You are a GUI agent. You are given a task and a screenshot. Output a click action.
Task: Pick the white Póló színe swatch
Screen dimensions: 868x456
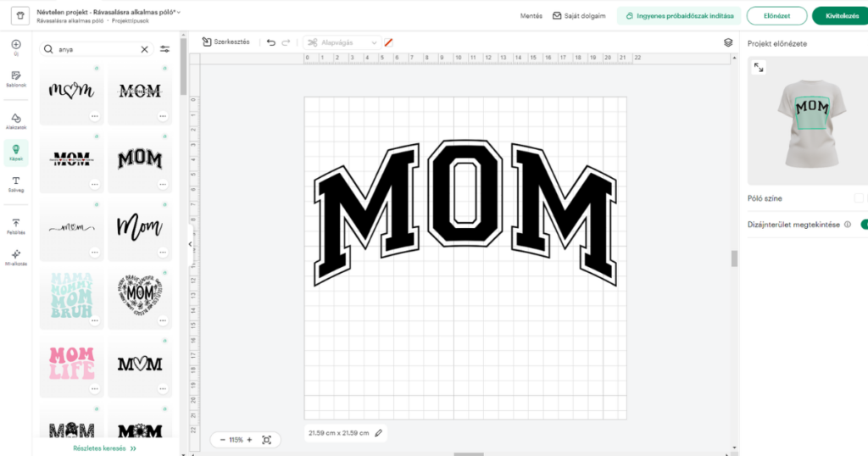click(x=859, y=198)
